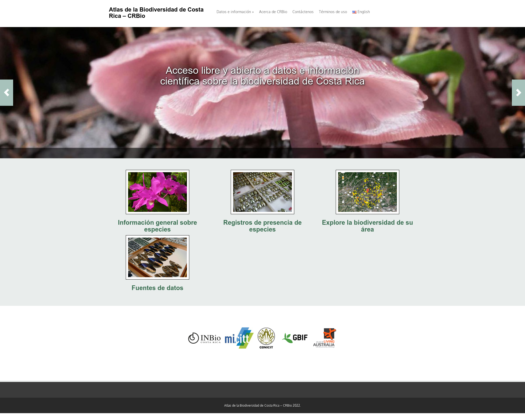Viewport: 525px width, 420px height.
Task: Click the pink orchid thumbnail
Action: (157, 192)
